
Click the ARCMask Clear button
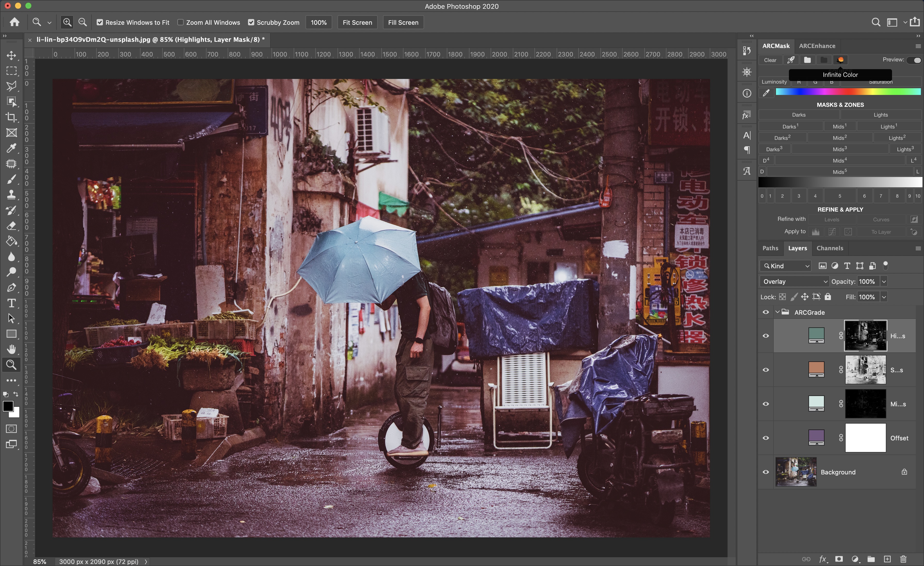pos(770,60)
